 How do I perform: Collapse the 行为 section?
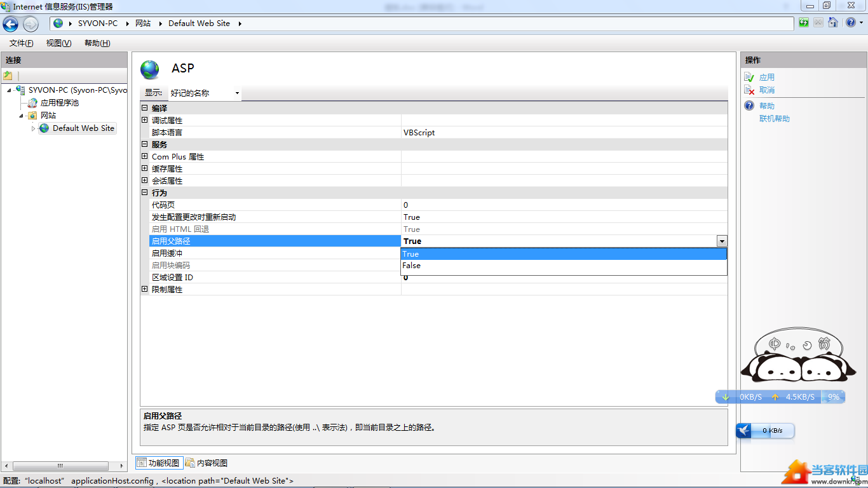(144, 193)
